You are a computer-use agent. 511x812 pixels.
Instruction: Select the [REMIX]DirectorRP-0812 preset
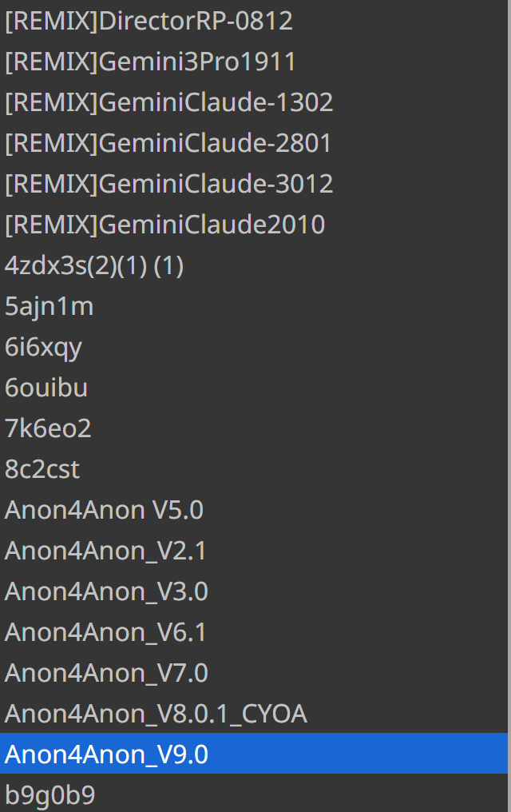coord(149,22)
